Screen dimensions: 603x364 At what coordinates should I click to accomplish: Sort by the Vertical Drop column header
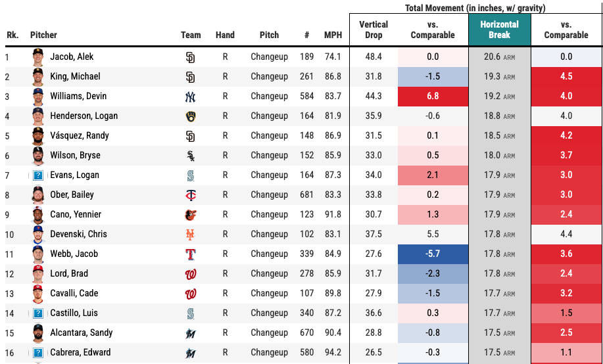click(x=374, y=30)
